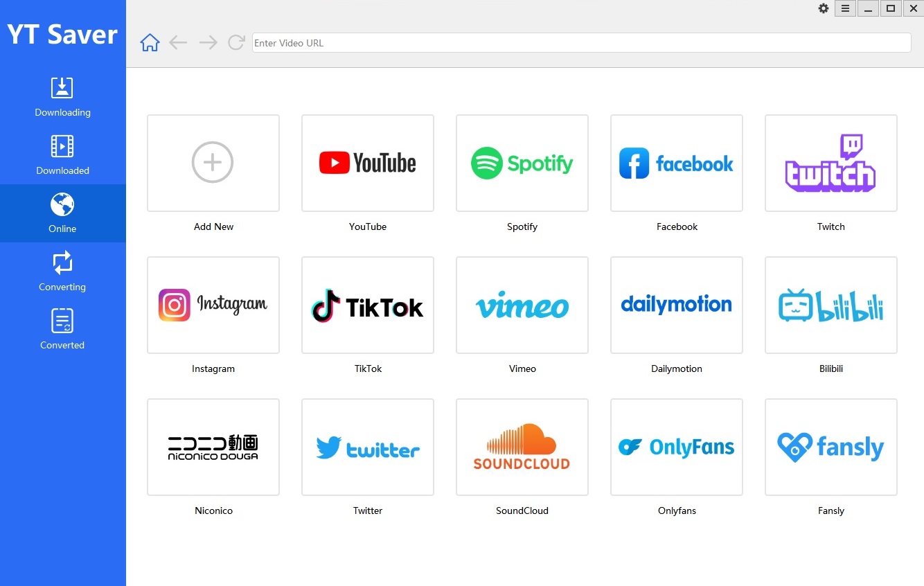Maximize the YT Saver window
This screenshot has height=586, width=924.
pyautogui.click(x=891, y=8)
